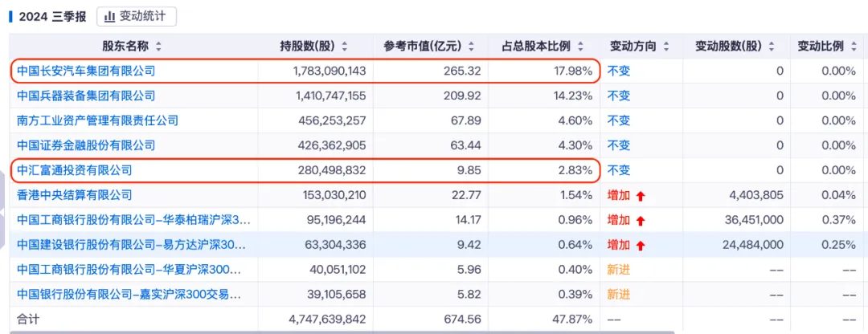Click 增加 in 香港中央结算 row
Viewport: 868px width, 334px height.
pyautogui.click(x=619, y=195)
